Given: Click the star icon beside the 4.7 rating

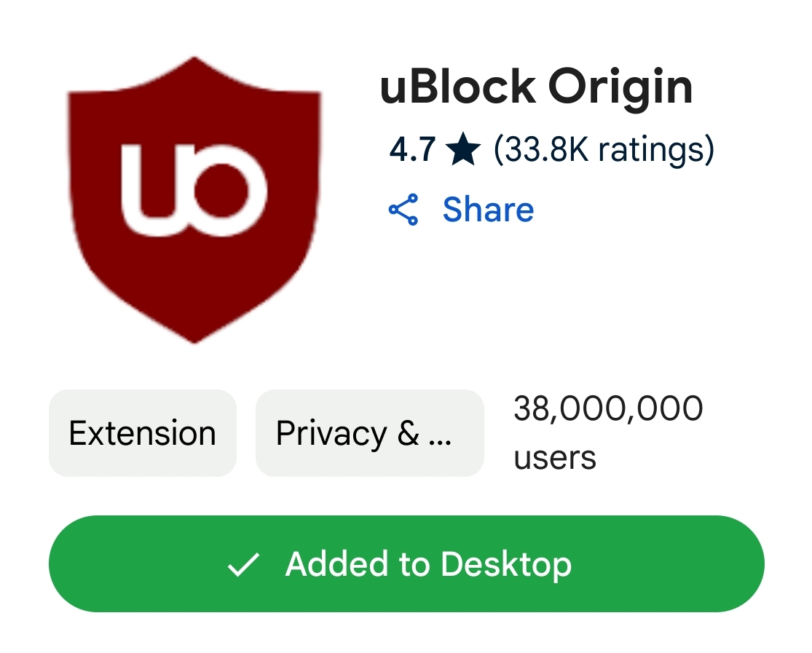Looking at the screenshot, I should [x=463, y=149].
